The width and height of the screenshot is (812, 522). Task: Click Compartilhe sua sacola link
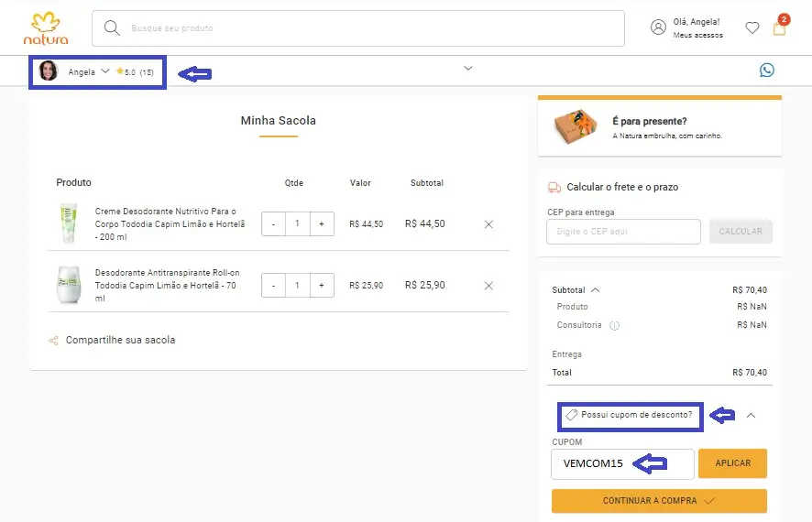[x=120, y=340]
